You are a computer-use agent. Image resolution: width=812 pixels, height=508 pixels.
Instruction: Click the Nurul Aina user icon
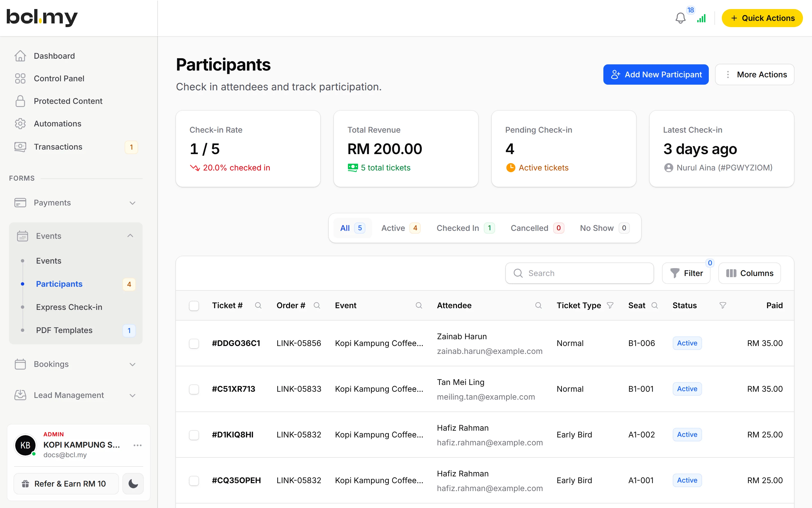(668, 168)
